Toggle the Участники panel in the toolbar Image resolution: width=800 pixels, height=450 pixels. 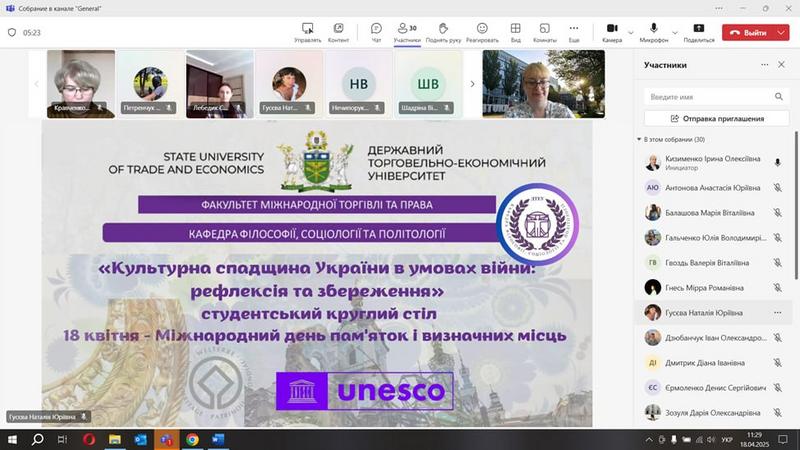(x=407, y=33)
